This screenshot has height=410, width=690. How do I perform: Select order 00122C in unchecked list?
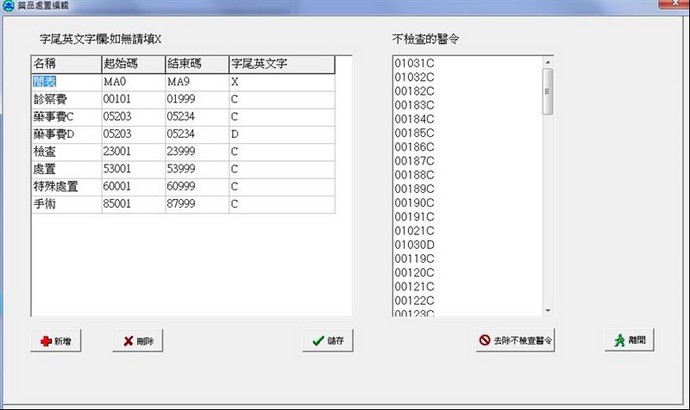pos(414,299)
